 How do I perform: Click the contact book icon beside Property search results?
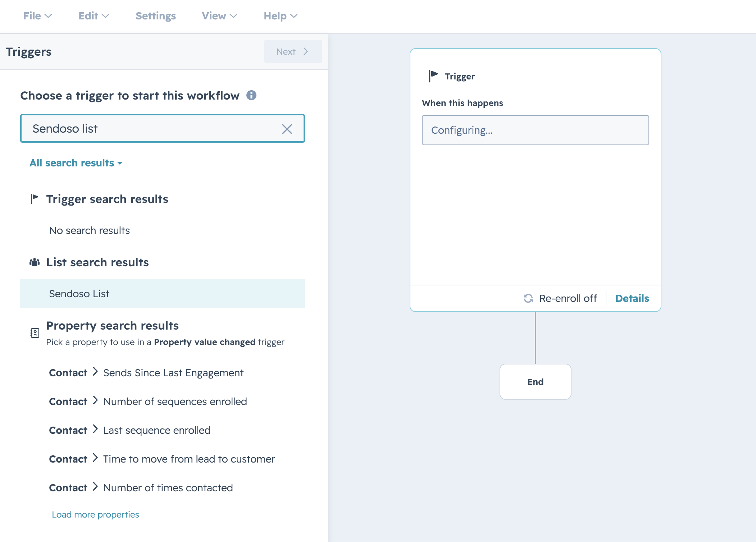(35, 333)
